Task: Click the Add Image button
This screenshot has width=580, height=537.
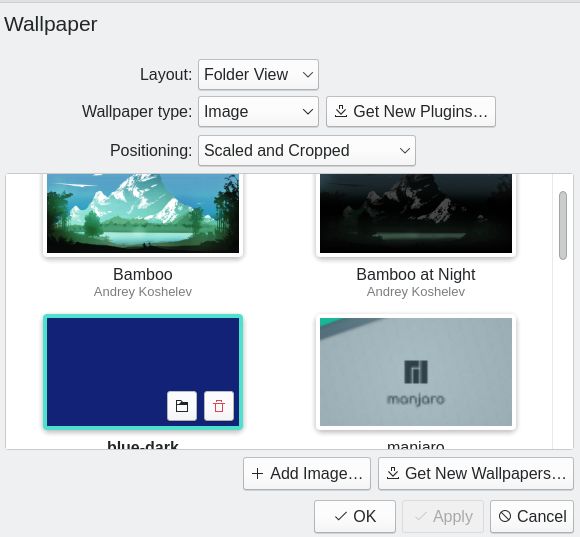Action: [x=307, y=473]
